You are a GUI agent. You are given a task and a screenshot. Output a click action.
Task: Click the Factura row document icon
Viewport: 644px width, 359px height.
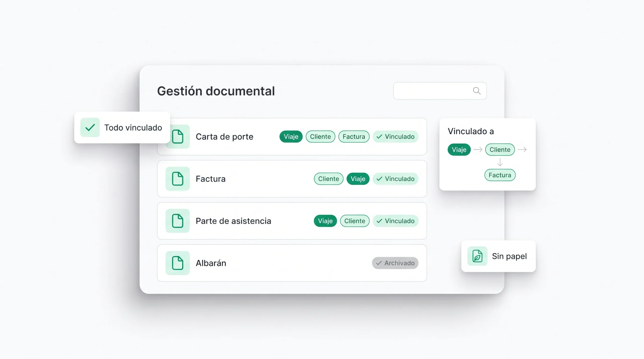tap(178, 179)
